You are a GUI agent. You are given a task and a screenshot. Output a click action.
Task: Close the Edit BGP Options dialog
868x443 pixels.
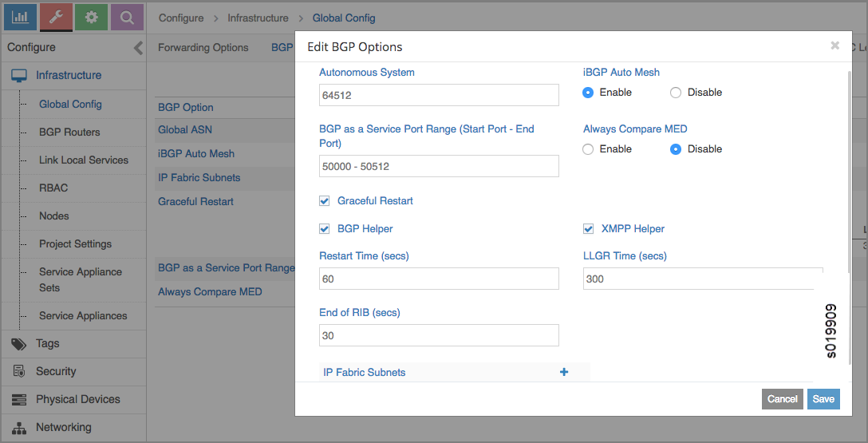coord(834,45)
